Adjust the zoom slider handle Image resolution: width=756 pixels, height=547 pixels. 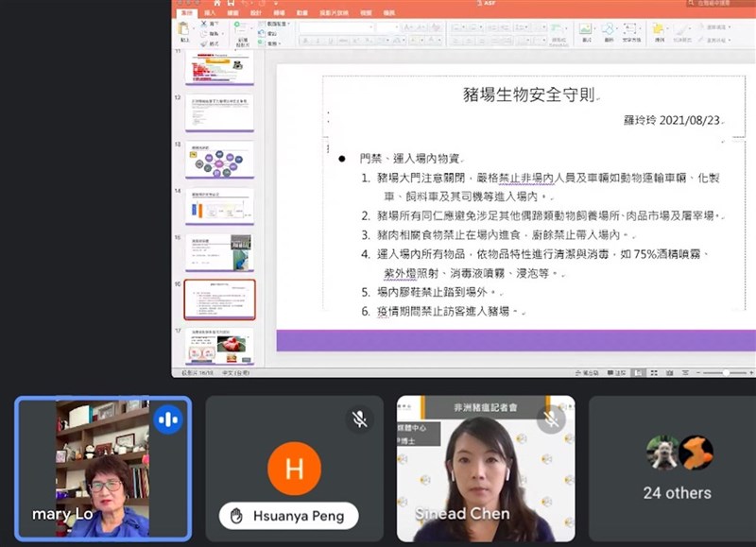click(726, 372)
